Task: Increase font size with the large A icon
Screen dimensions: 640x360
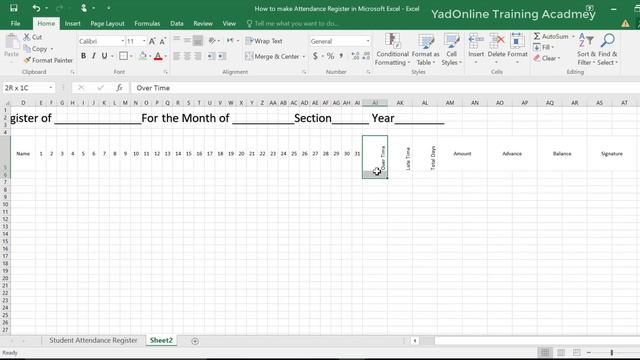Action: click(152, 41)
